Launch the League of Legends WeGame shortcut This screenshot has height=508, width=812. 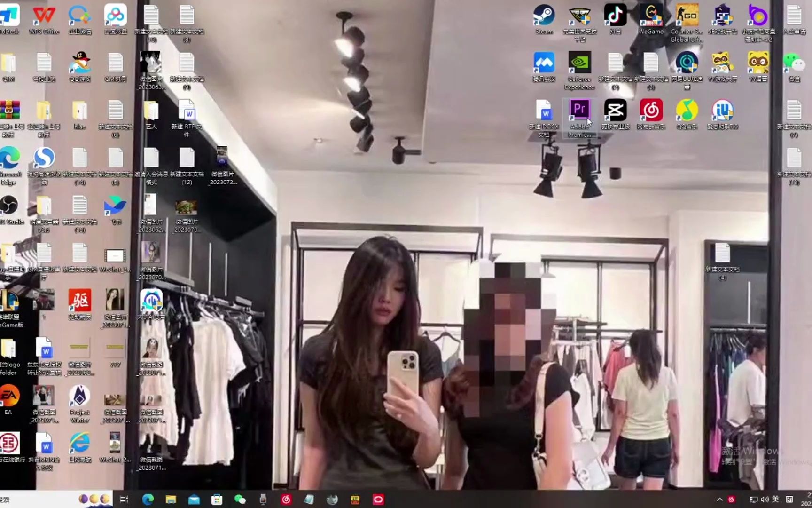click(10, 309)
